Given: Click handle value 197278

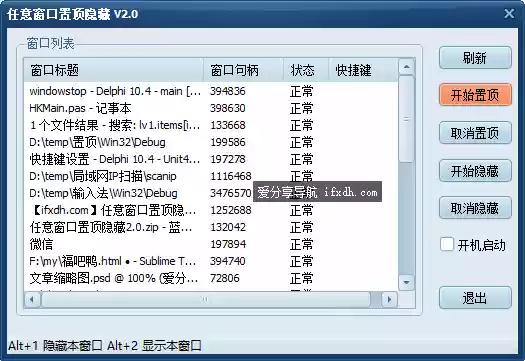Looking at the screenshot, I should [228, 159].
